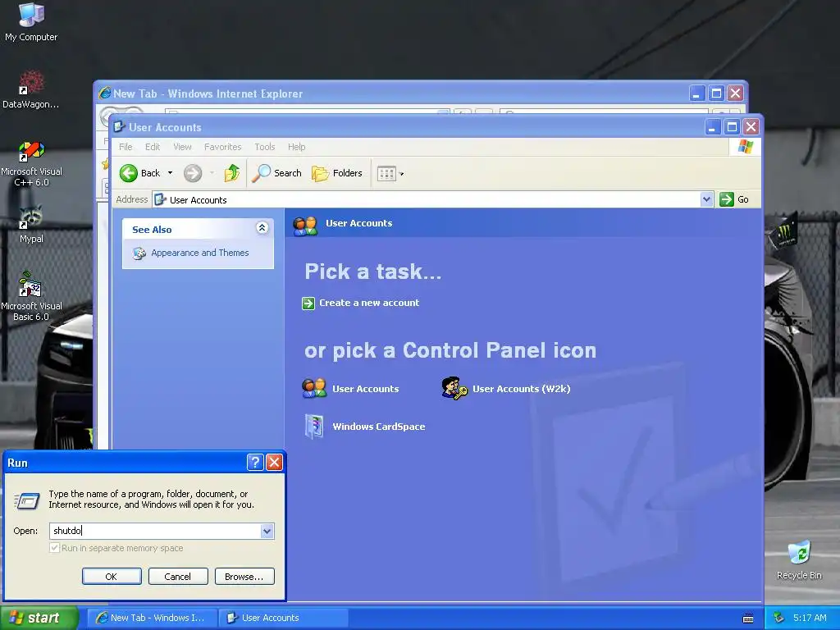Open My Computer desktop icon
The height and width of the screenshot is (630, 840).
point(31,22)
